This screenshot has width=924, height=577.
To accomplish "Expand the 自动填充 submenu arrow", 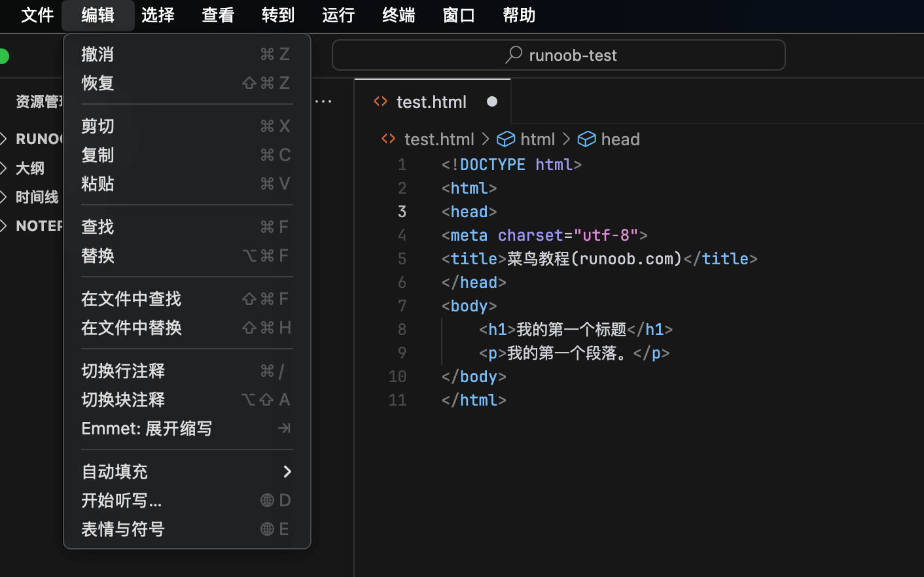I will 287,472.
